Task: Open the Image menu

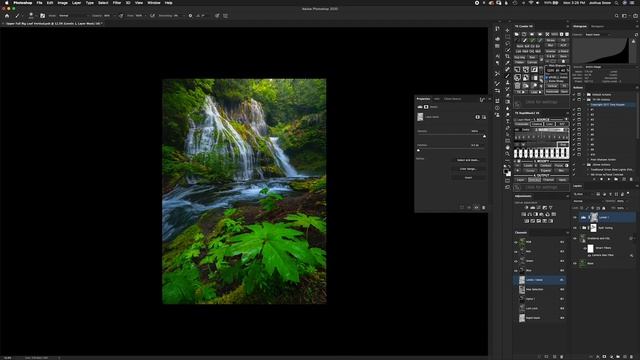Action: (x=62, y=2)
